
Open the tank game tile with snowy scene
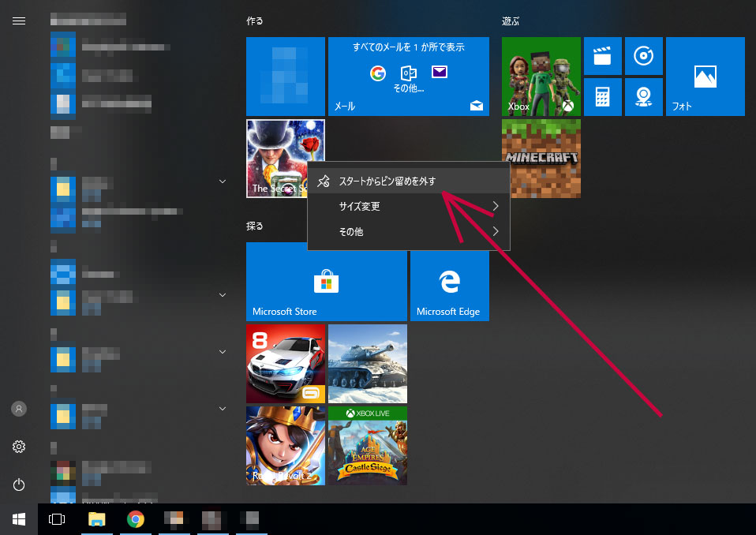[368, 364]
